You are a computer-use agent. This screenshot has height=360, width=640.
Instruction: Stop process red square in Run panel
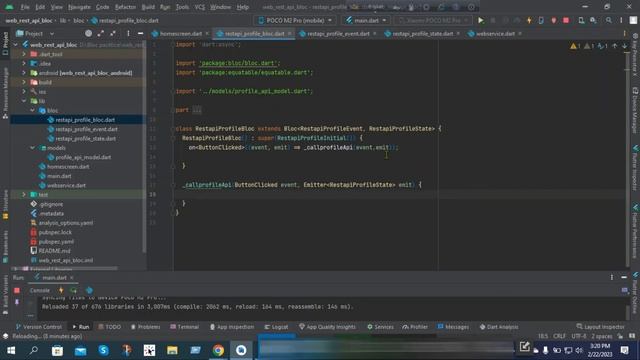click(17, 290)
